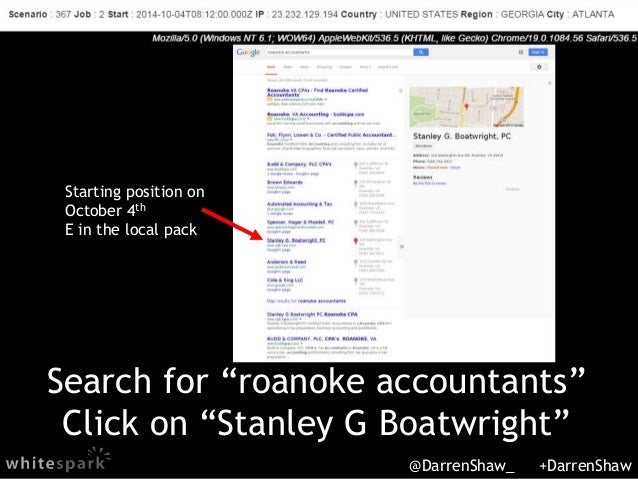Click the Google logo
The width and height of the screenshot is (638, 479).
[x=248, y=52]
